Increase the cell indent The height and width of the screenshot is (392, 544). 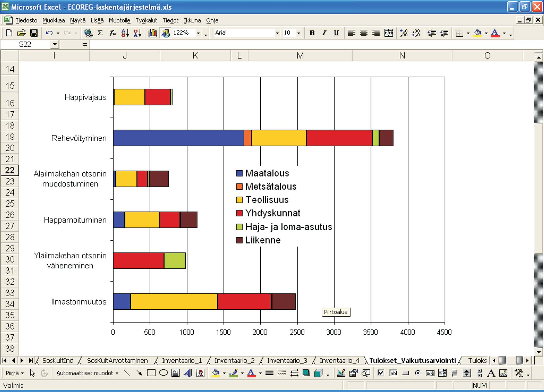tap(444, 33)
